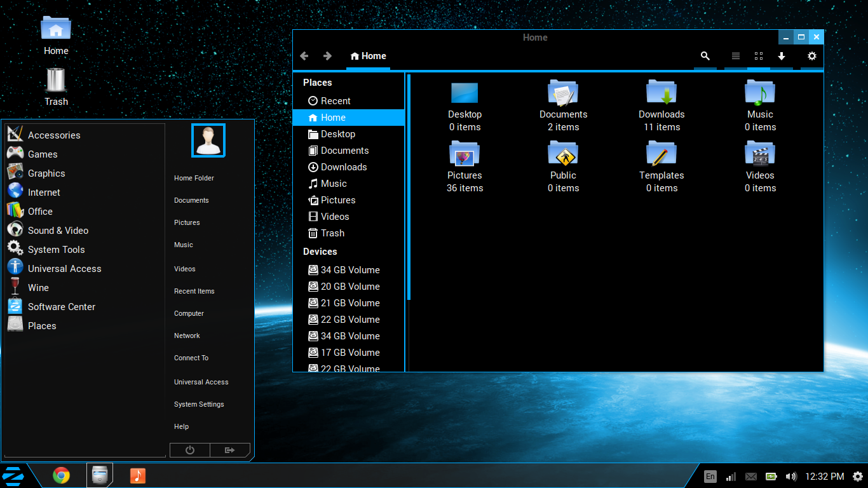Click the sidebar vertical scrollbar
Image resolution: width=868 pixels, height=488 pixels.
[x=409, y=187]
